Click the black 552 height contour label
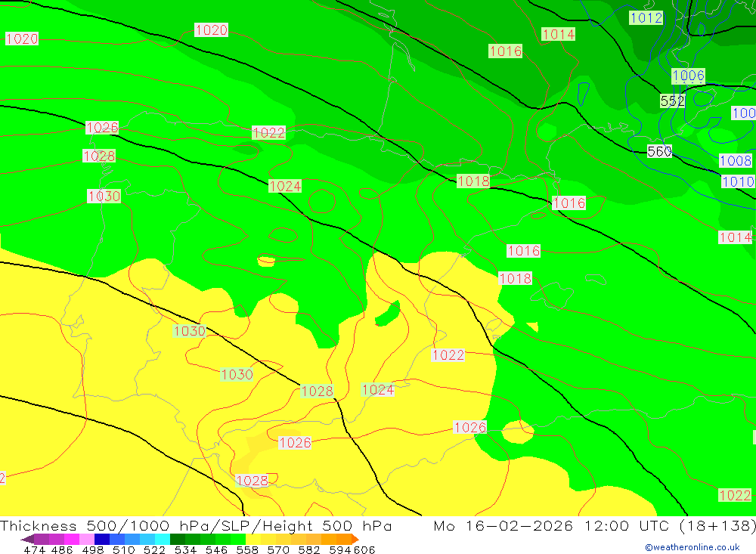Image resolution: width=756 pixels, height=554 pixels. pos(672,101)
